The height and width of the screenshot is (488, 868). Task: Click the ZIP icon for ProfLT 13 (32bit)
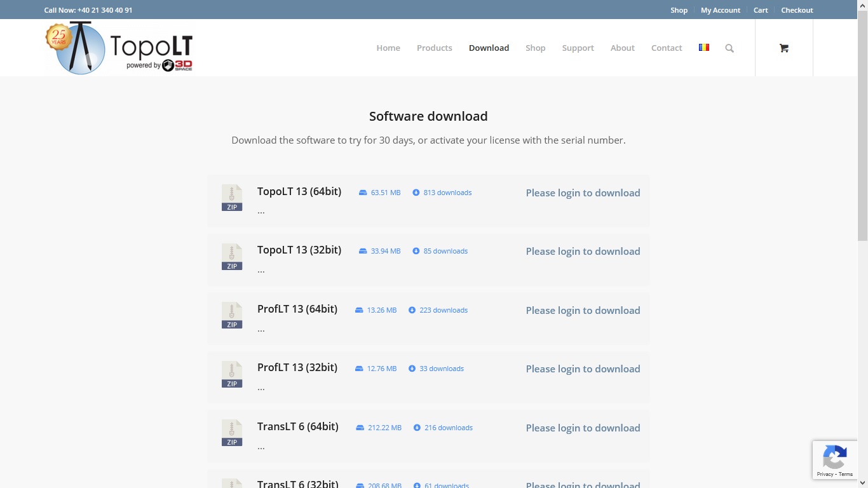point(232,374)
